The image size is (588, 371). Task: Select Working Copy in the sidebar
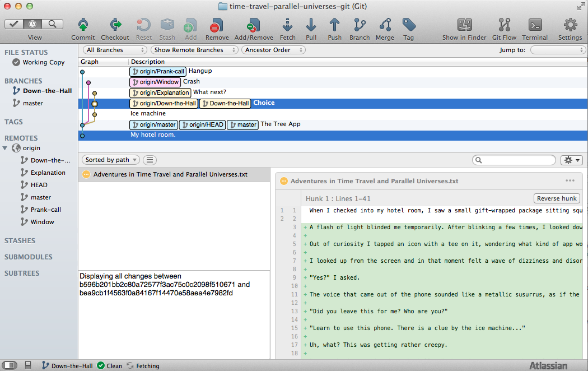pos(39,62)
